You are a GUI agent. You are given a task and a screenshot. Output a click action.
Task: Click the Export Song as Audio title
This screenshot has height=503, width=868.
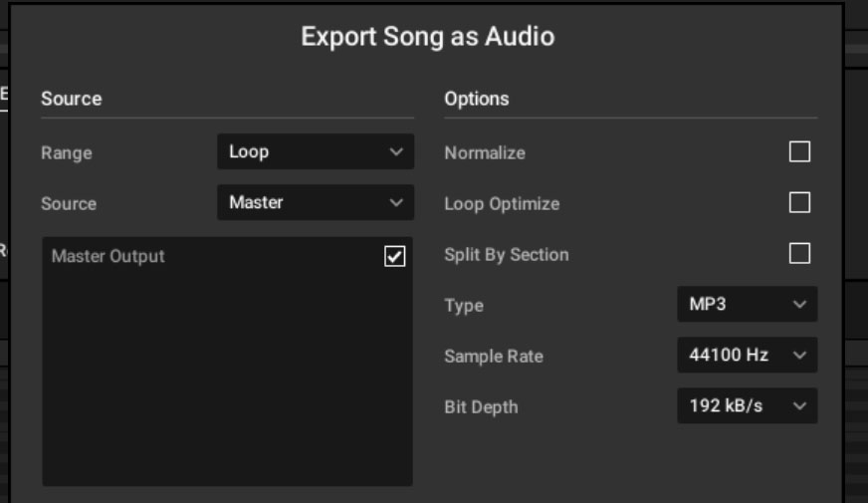coord(427,37)
